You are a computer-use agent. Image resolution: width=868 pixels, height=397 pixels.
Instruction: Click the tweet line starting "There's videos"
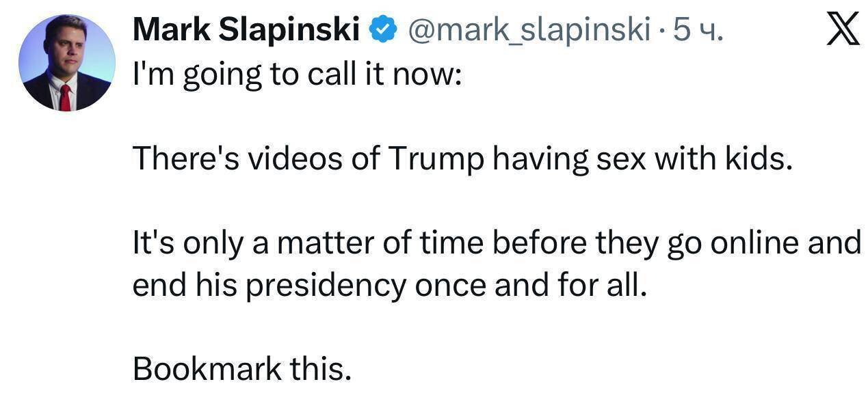(x=462, y=158)
